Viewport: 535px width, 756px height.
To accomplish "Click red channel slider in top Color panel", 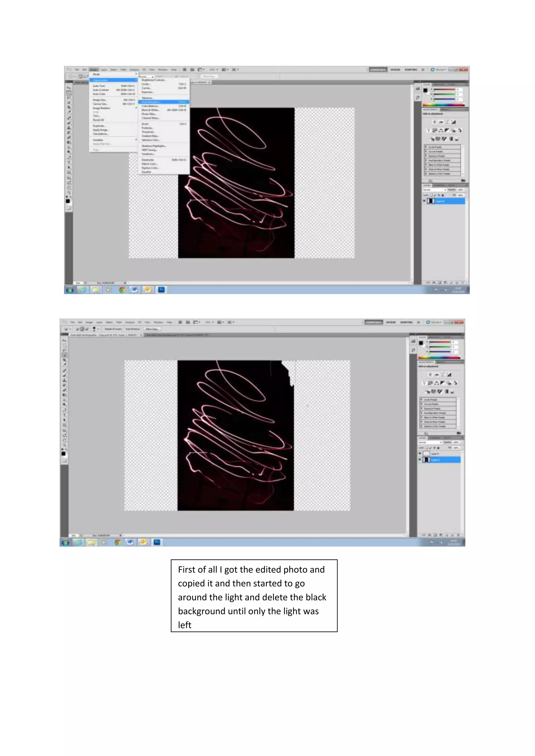I will click(x=445, y=90).
